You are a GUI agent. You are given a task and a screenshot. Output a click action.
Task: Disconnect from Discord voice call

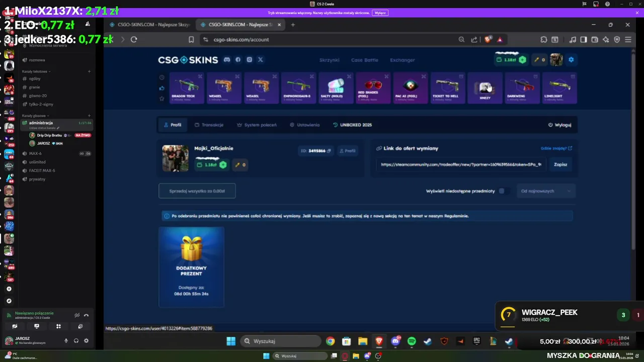coord(87,315)
